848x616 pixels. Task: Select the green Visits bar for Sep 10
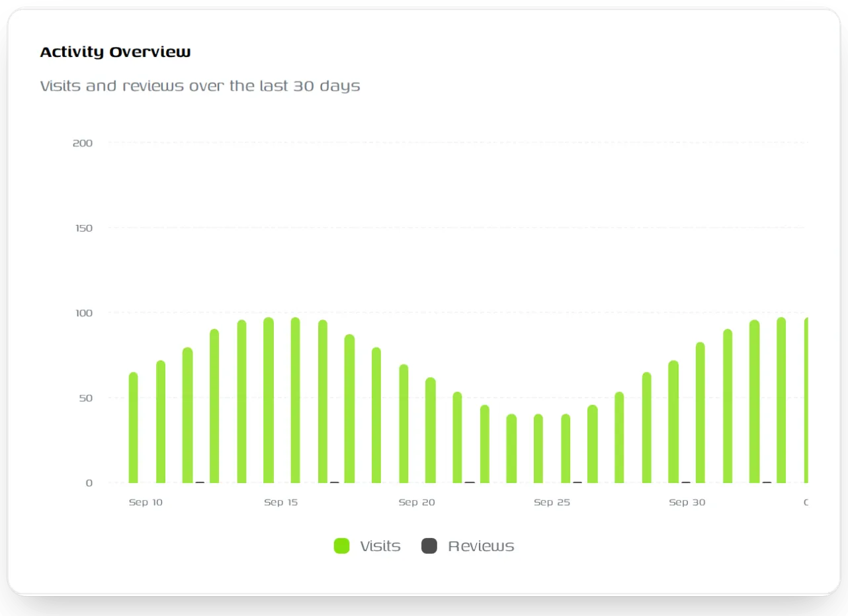[x=134, y=427]
